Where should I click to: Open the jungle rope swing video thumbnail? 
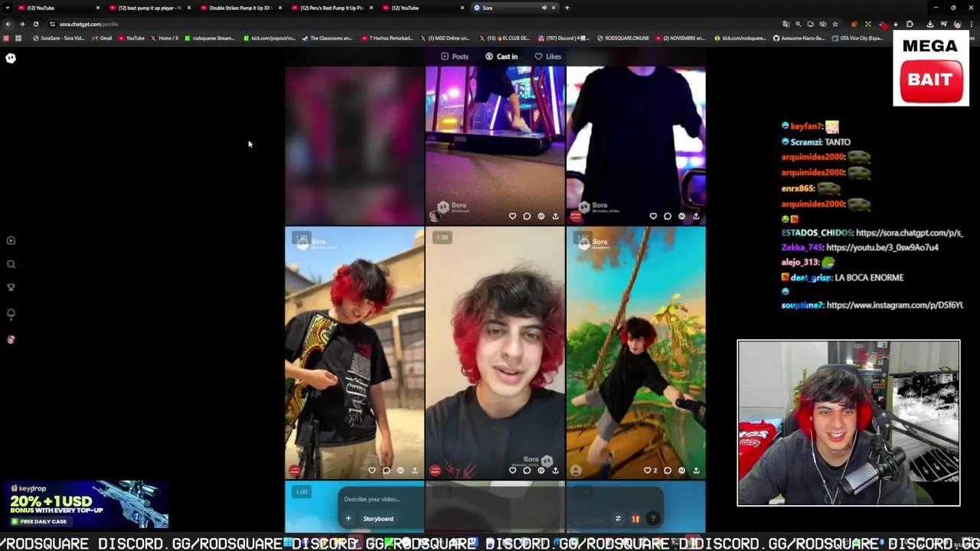coord(635,353)
